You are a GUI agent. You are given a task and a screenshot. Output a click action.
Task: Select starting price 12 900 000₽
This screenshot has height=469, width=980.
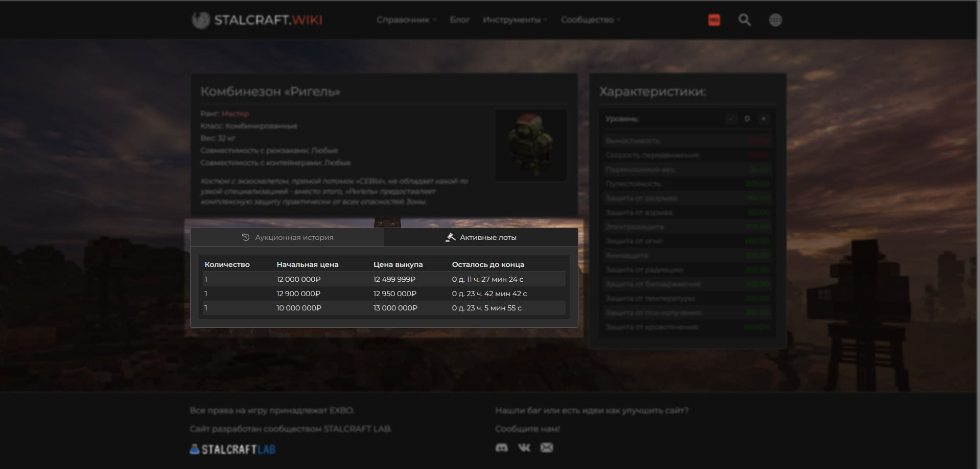[x=298, y=294]
